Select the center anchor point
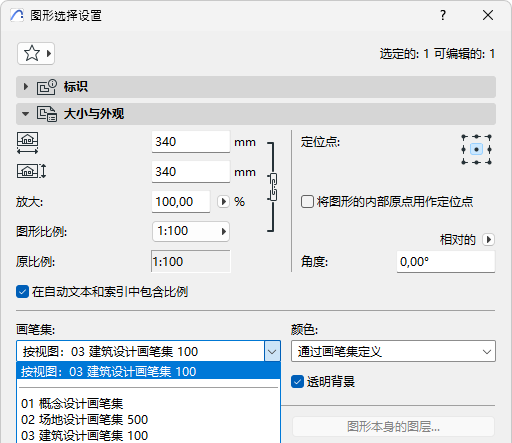512x443 pixels. click(476, 149)
